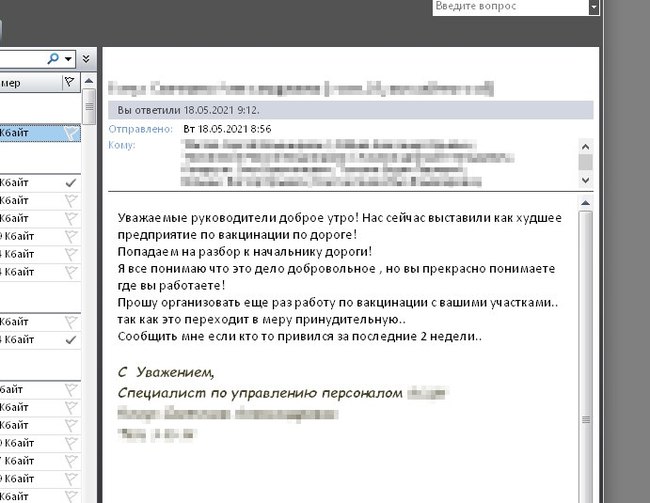
Task: Click the blurred sender name in header
Action: click(300, 88)
